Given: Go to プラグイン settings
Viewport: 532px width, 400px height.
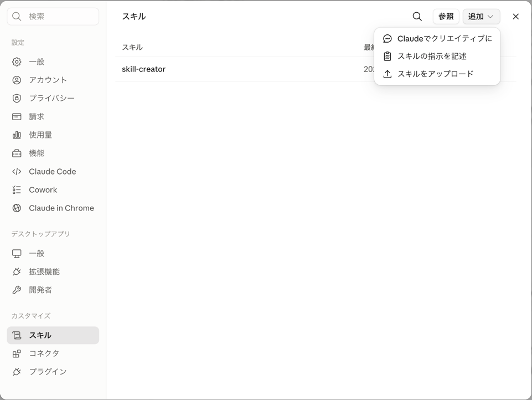Looking at the screenshot, I should click(x=53, y=372).
